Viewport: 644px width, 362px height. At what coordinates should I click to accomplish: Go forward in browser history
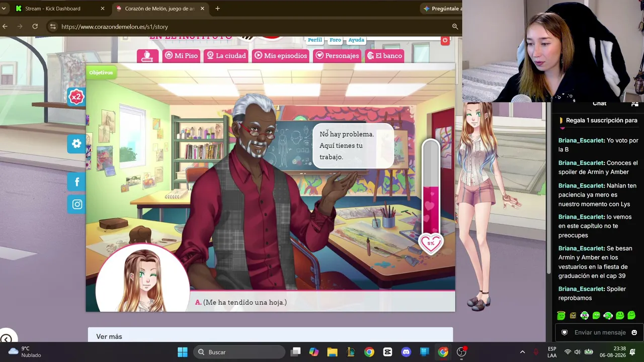(20, 26)
